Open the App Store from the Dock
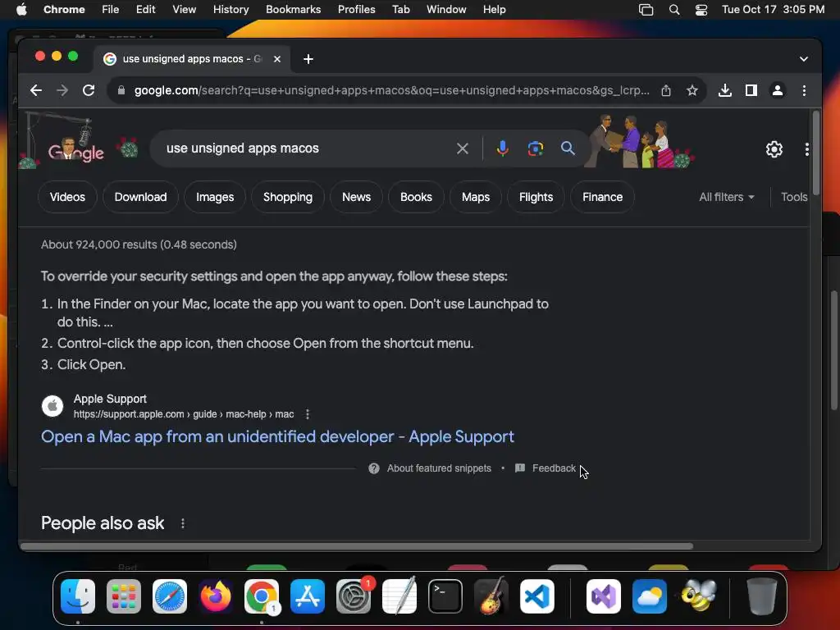This screenshot has height=630, width=840. pos(308,596)
